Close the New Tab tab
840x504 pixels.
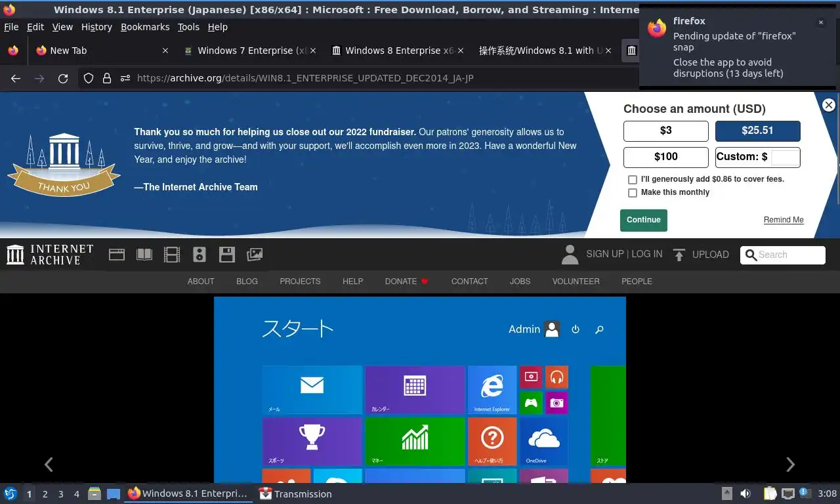click(x=165, y=51)
